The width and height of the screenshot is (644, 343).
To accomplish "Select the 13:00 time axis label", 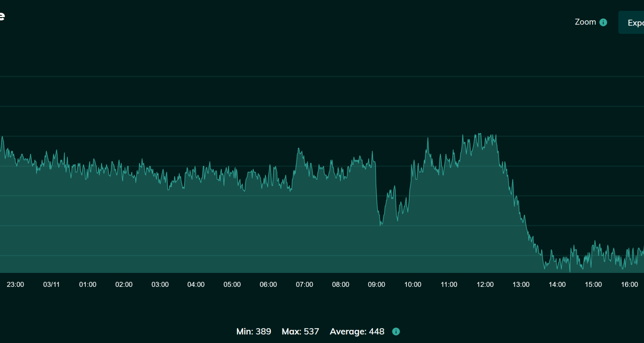I will 521,284.
